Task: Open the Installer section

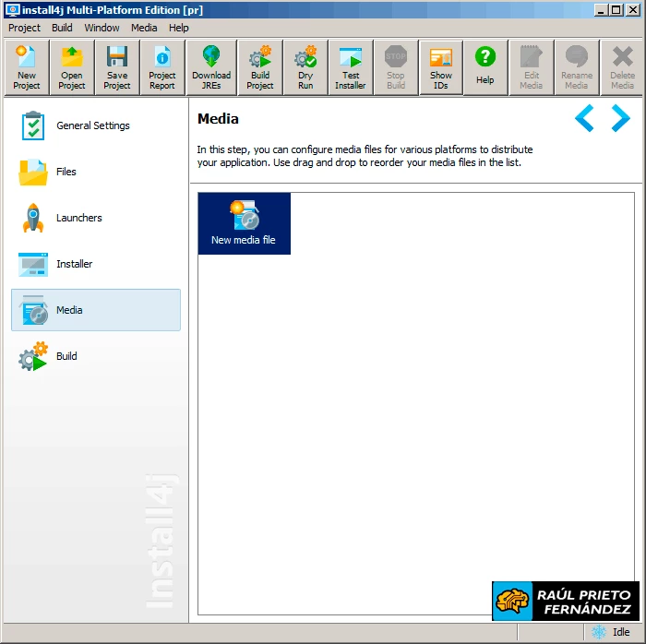Action: click(96, 264)
